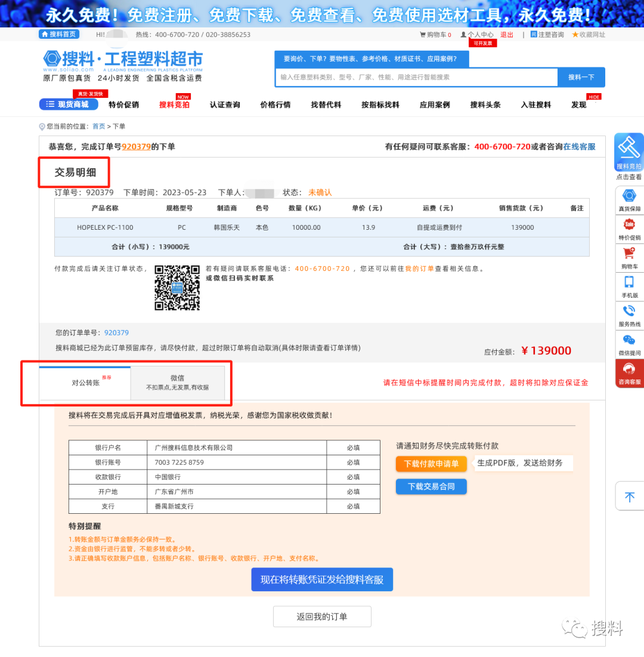
Task: Click the 下载付款申请单 button
Action: pos(431,463)
